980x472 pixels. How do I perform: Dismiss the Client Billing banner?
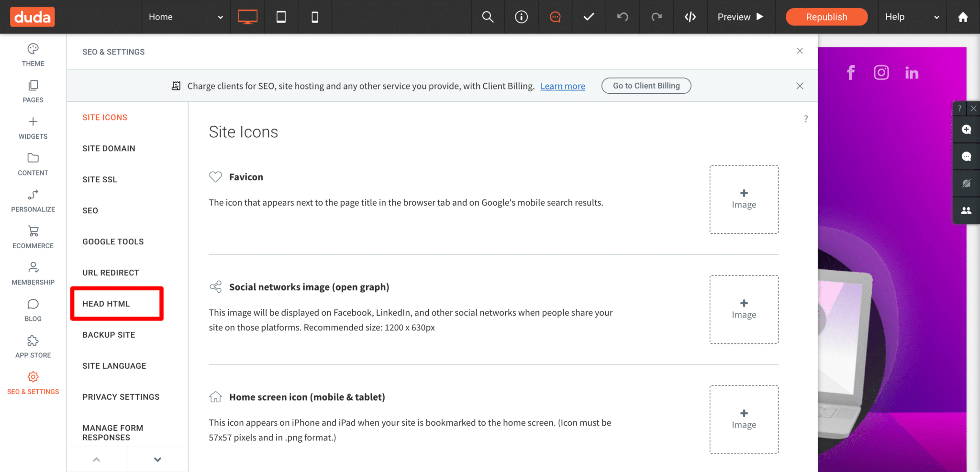(x=800, y=86)
